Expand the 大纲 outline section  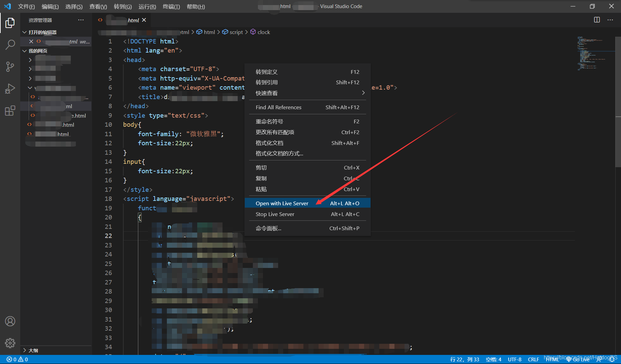click(x=24, y=350)
